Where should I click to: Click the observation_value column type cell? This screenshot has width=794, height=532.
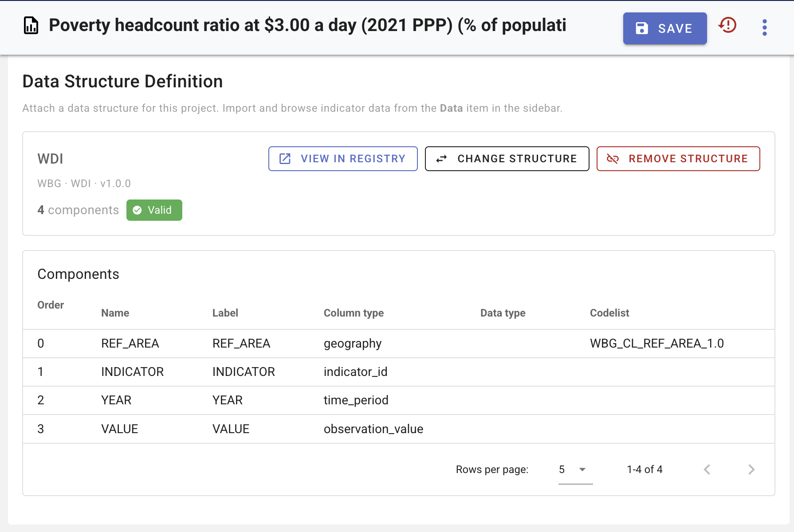click(373, 429)
